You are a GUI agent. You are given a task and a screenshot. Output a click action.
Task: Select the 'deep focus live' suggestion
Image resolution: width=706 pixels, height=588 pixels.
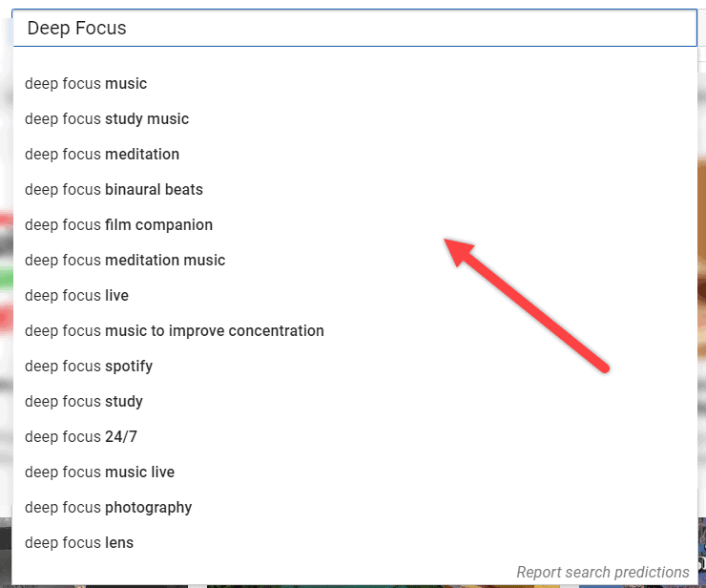(x=76, y=296)
